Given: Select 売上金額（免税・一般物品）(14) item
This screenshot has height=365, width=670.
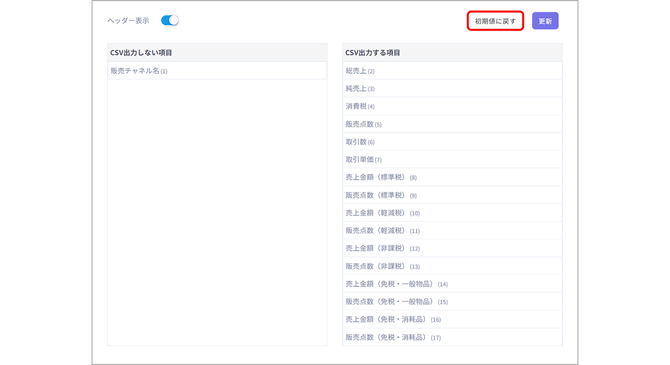Looking at the screenshot, I should [x=452, y=284].
